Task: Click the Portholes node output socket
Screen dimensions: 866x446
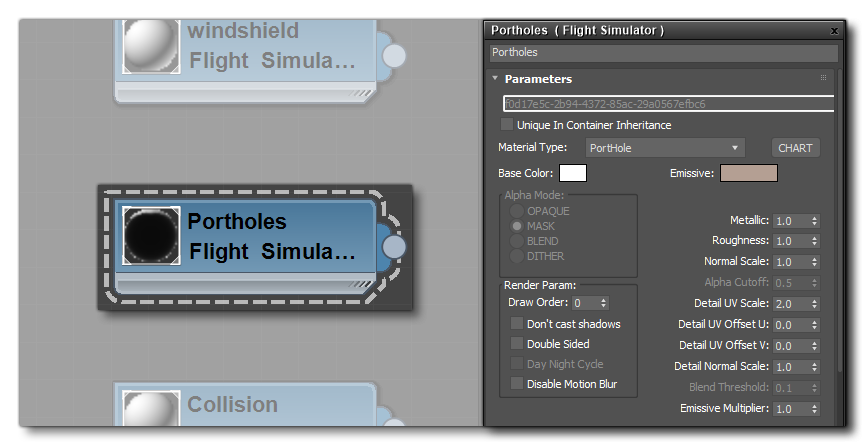Action: pos(394,247)
